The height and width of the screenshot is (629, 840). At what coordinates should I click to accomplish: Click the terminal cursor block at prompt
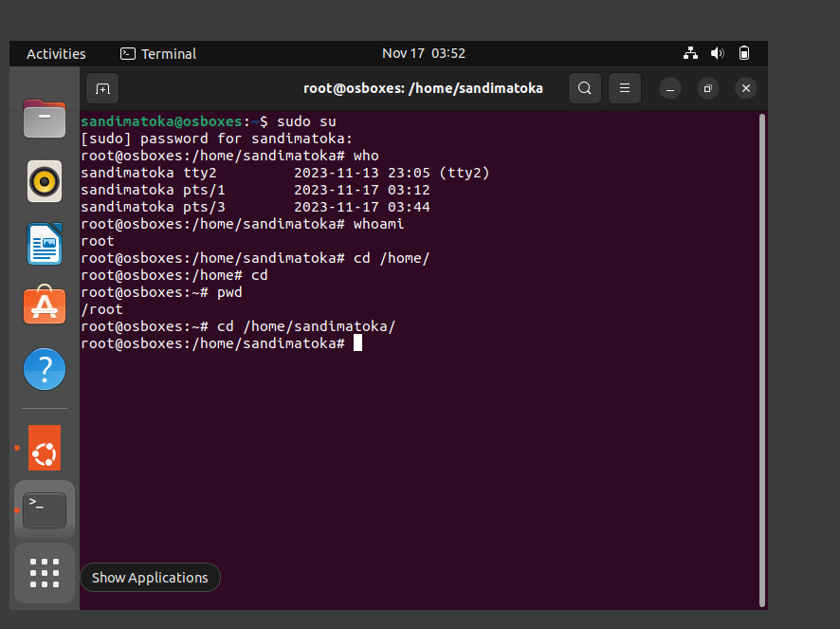pyautogui.click(x=357, y=342)
